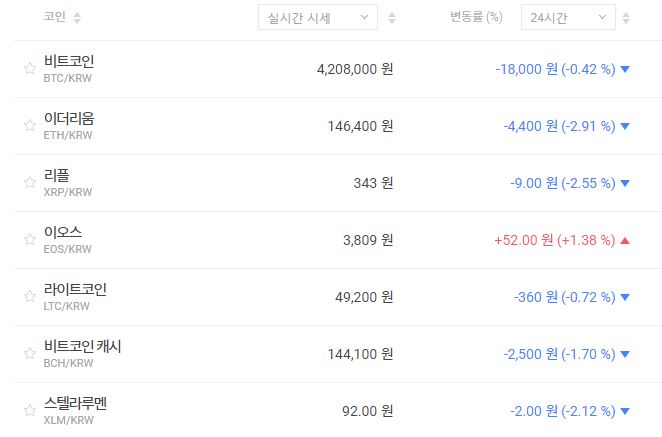Click the 라이트코인 coin name
This screenshot has width=662, height=437.
[75, 290]
